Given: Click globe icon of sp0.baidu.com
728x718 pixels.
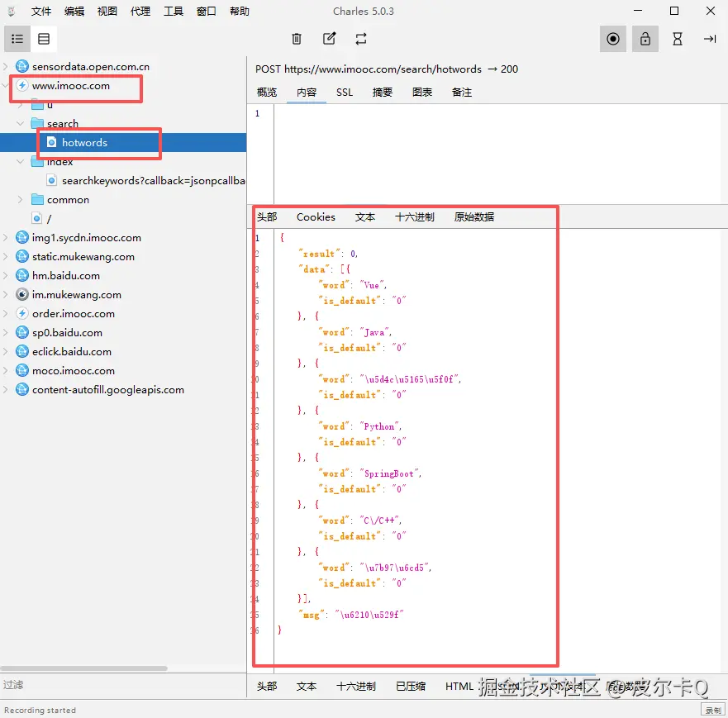Looking at the screenshot, I should tap(21, 333).
